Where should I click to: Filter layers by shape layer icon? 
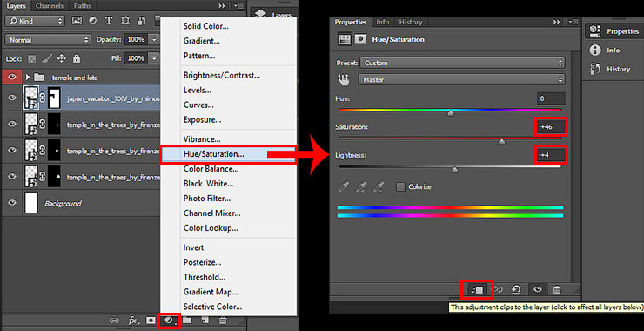point(125,20)
